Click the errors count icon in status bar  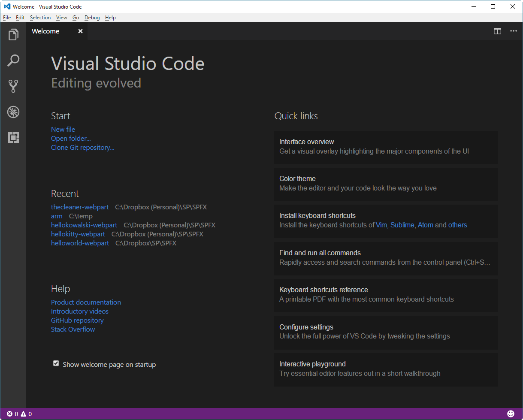9,414
